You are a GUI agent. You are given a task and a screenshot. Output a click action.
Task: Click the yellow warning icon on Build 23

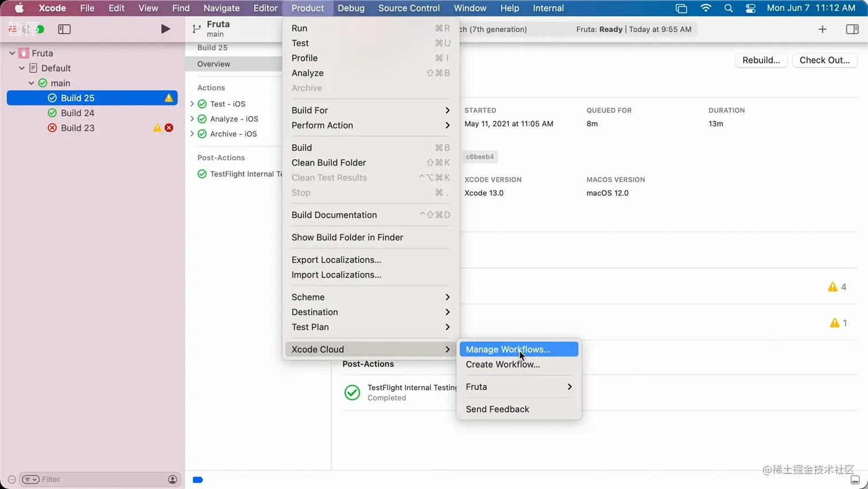tap(157, 128)
